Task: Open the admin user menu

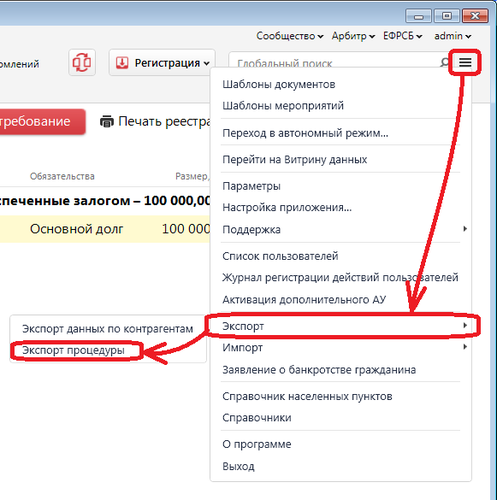Action: [452, 36]
